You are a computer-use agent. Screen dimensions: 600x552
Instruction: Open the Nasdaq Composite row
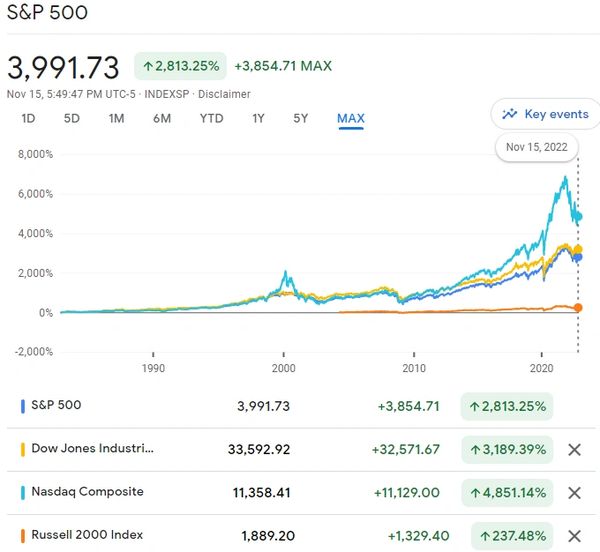tap(88, 492)
